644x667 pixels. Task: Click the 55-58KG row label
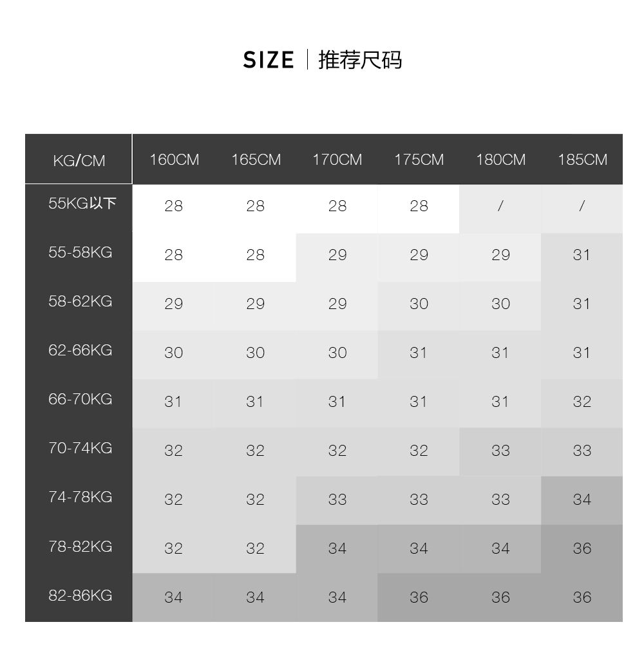coord(80,252)
